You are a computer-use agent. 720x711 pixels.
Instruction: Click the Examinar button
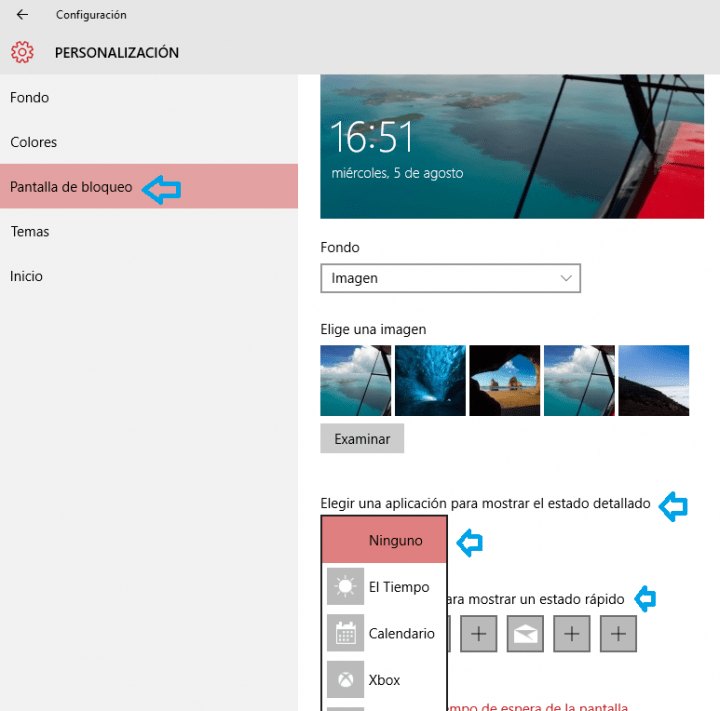pos(362,439)
